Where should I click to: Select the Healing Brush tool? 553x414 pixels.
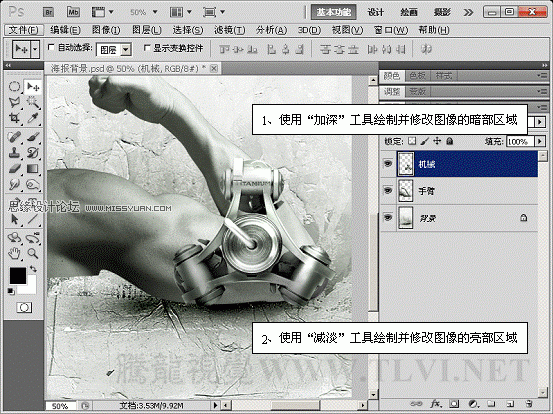[14, 137]
